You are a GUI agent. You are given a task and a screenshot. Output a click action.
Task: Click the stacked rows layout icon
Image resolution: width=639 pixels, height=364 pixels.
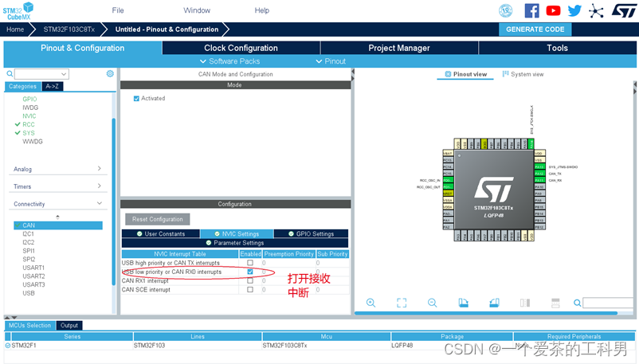pos(555,303)
